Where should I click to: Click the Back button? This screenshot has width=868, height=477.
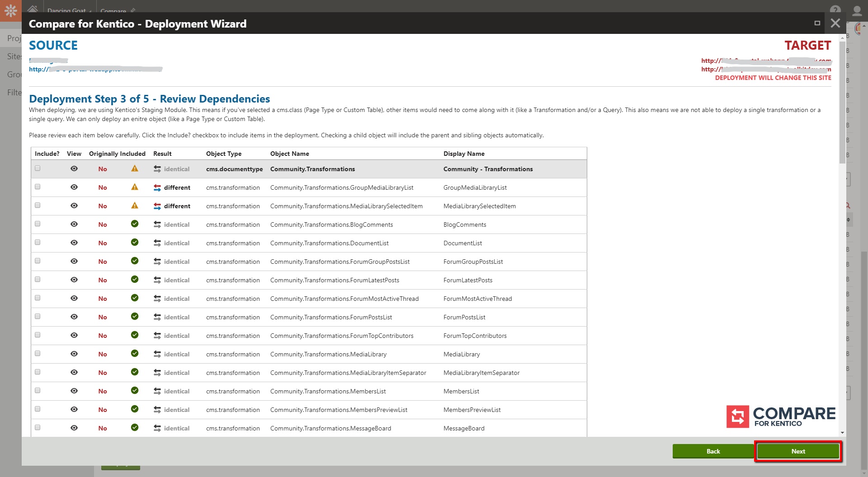(713, 451)
